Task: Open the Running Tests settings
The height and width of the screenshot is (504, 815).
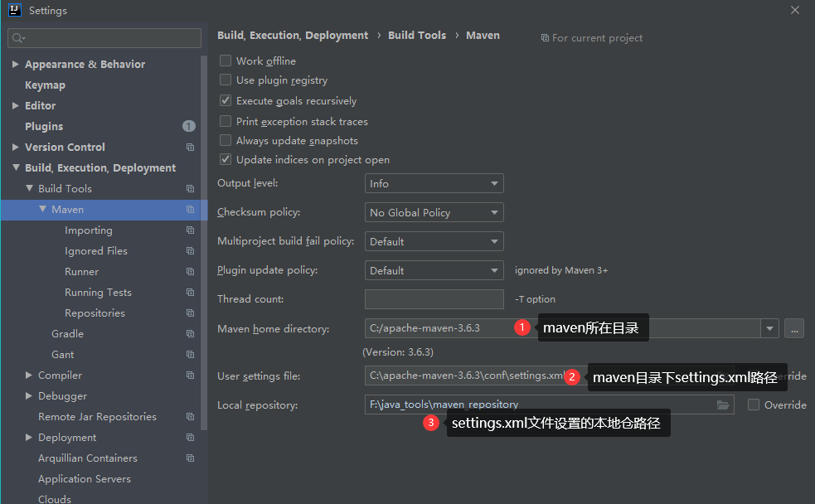Action: point(98,293)
